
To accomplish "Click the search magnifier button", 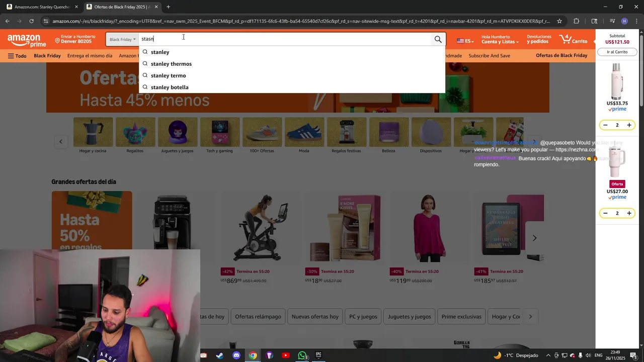I will click(438, 39).
